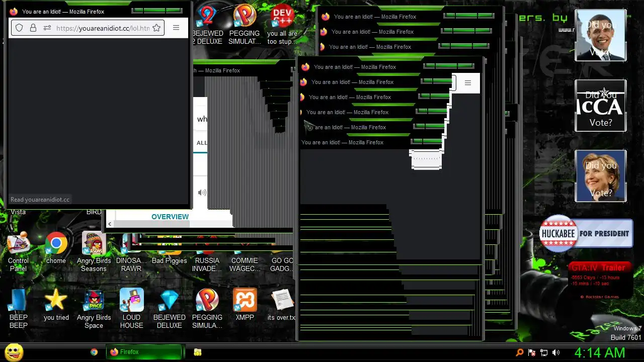Image resolution: width=644 pixels, height=362 pixels.
Task: Click the Huckabee for President banner
Action: (x=586, y=233)
